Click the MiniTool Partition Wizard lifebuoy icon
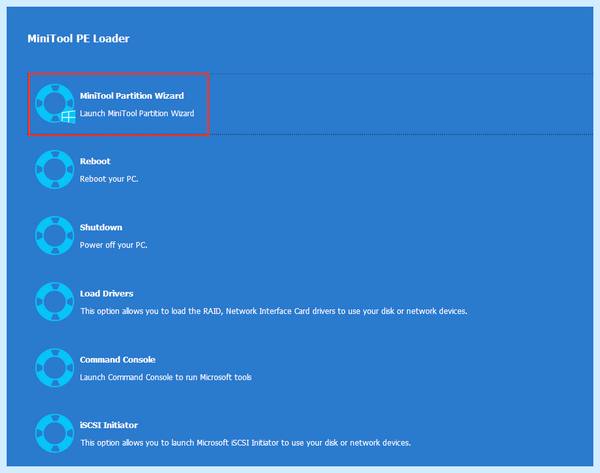The width and height of the screenshot is (600, 473). click(55, 104)
